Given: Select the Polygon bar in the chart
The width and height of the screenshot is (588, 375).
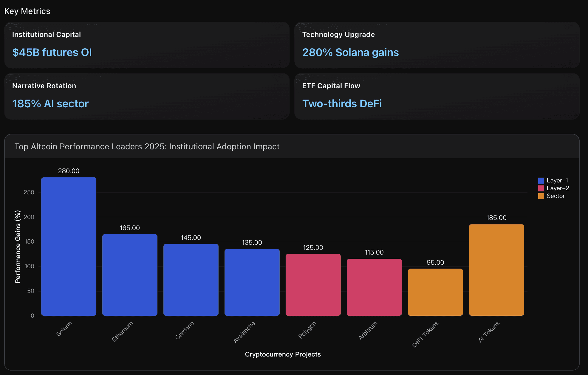Looking at the screenshot, I should pos(313,285).
